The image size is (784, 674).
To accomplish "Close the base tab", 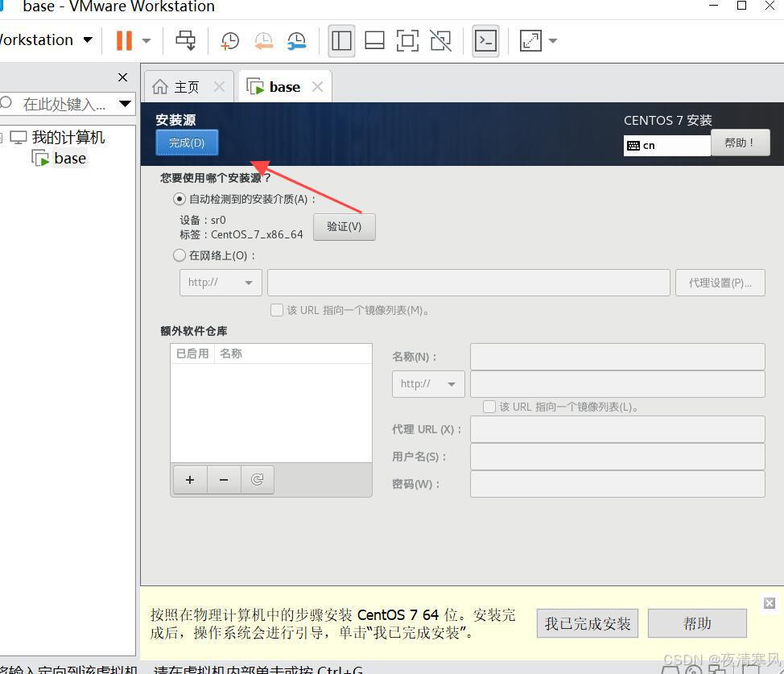I will click(317, 86).
